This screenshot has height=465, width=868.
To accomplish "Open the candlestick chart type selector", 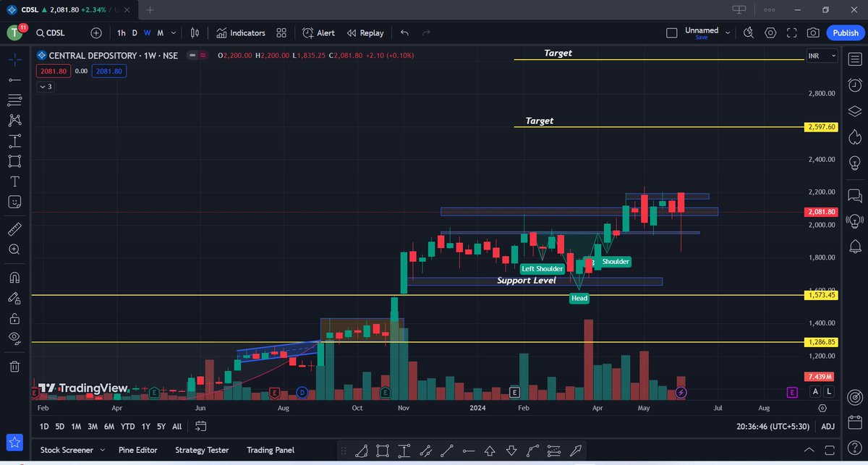I will pyautogui.click(x=195, y=33).
